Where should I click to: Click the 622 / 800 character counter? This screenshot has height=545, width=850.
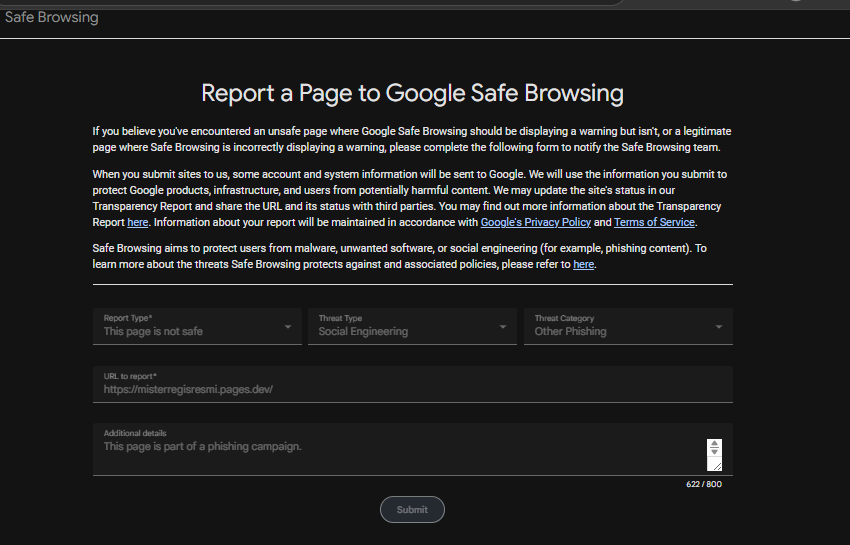point(704,484)
